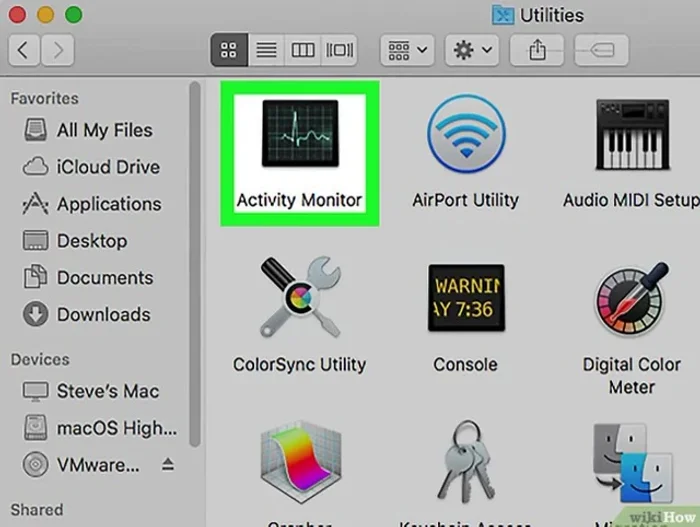Screen dimensions: 700x527
Task: Switch to Cover Flow view
Action: pyautogui.click(x=339, y=50)
